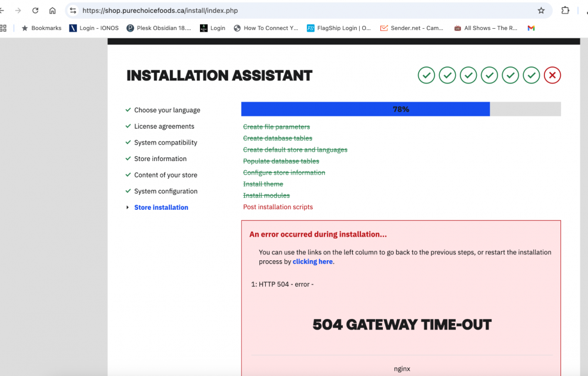
Task: Bookmark this page with star icon
Action: pyautogui.click(x=541, y=11)
